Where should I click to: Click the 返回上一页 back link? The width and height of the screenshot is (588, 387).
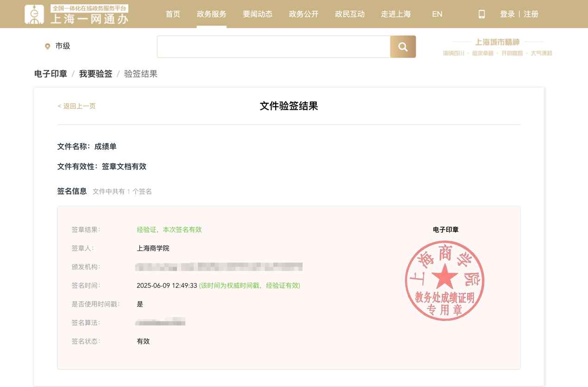(x=76, y=106)
